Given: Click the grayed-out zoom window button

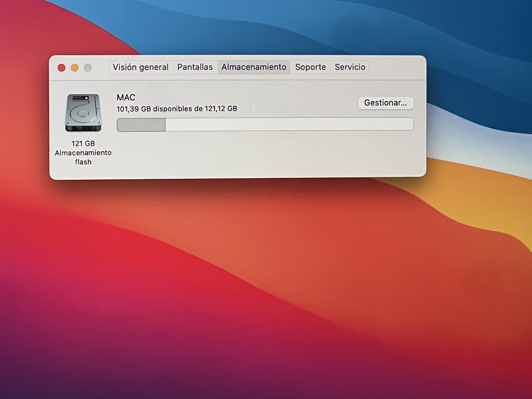Looking at the screenshot, I should tap(88, 68).
